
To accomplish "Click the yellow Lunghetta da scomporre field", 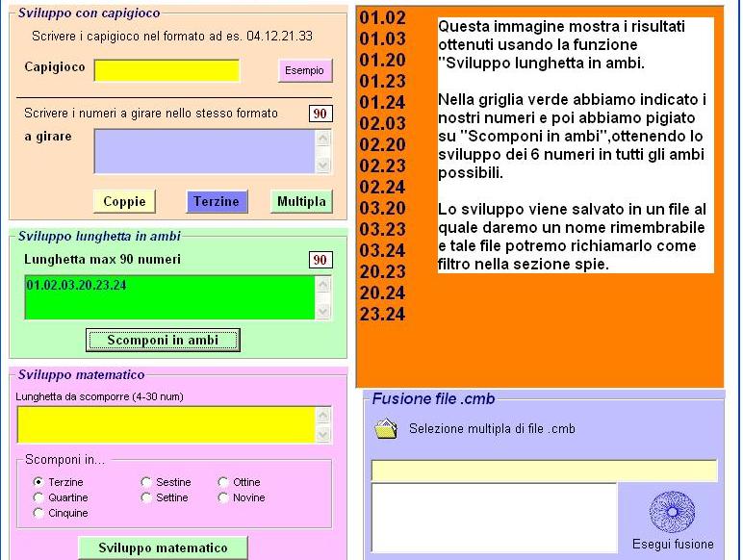I will click(166, 424).
